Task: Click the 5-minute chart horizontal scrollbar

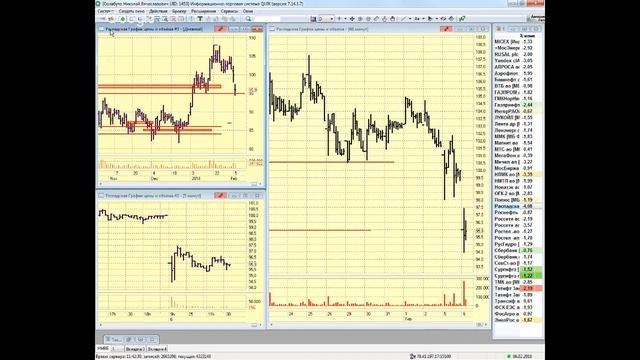Action: point(180,325)
